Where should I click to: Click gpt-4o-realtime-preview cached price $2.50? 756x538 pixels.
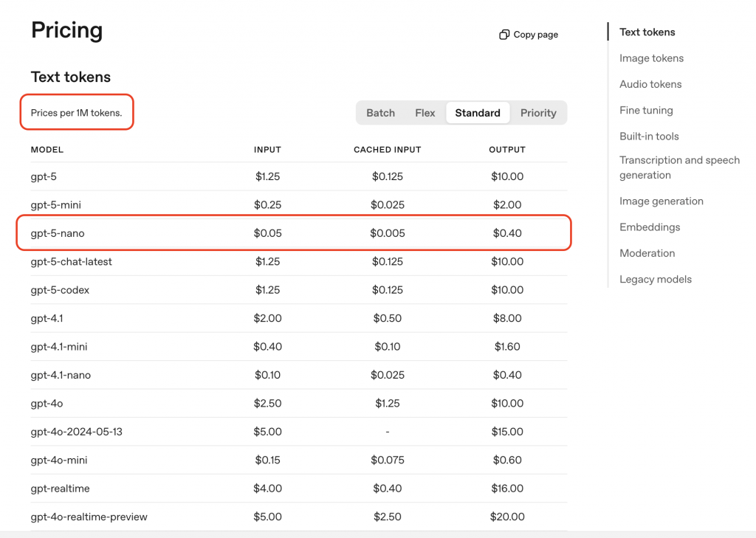(x=387, y=517)
